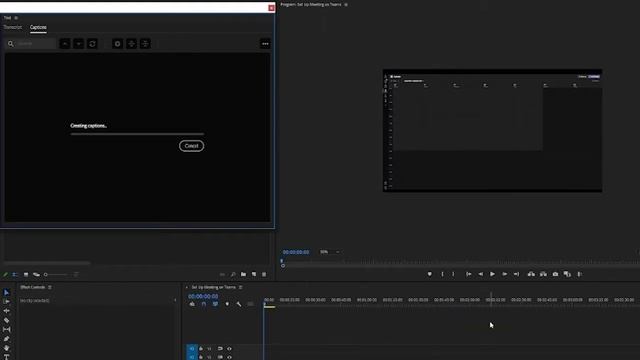Select the Type tool
This screenshot has height=360, width=640.
tap(7, 357)
